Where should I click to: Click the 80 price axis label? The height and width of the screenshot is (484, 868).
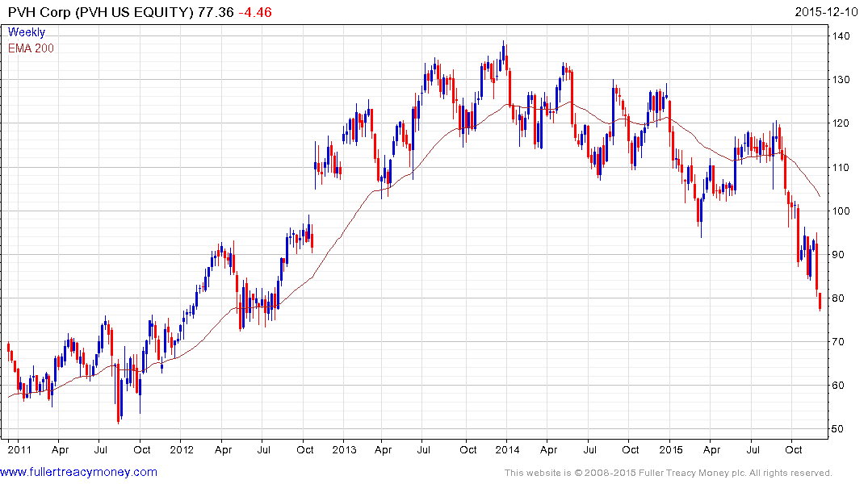point(838,298)
